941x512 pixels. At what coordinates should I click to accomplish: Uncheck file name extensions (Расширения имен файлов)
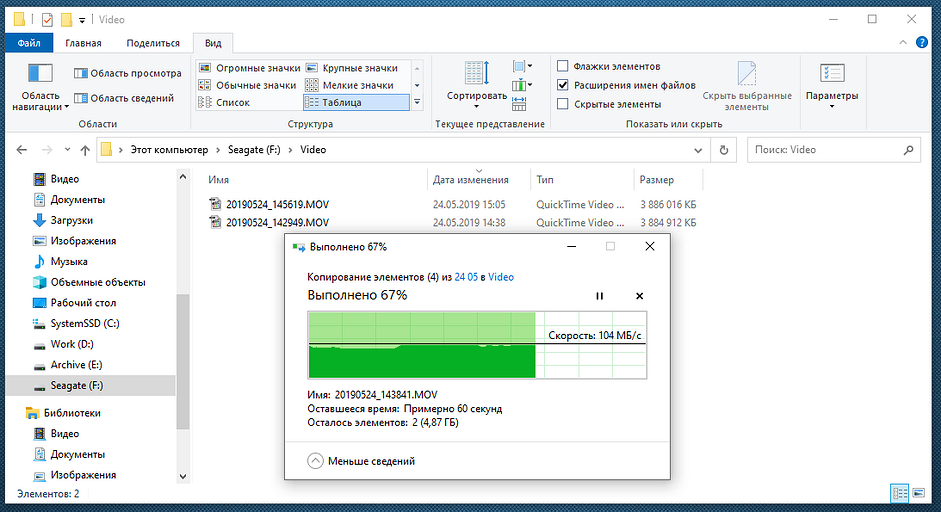coord(563,85)
